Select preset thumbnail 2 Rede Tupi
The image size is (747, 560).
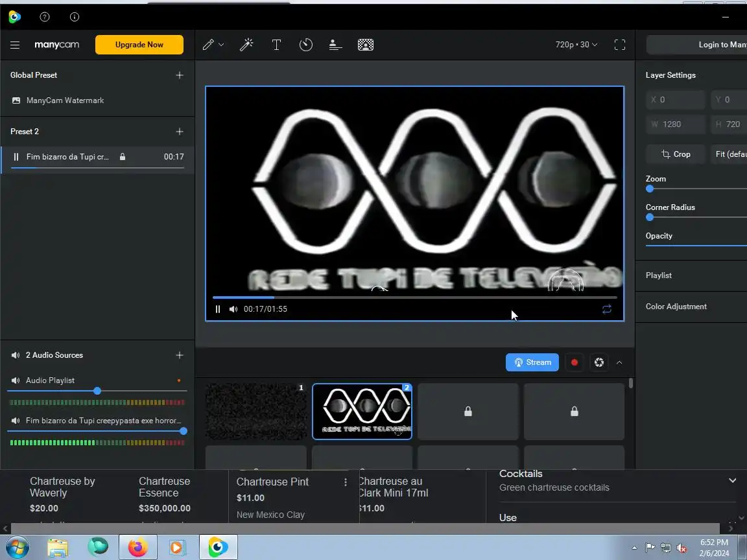click(362, 412)
